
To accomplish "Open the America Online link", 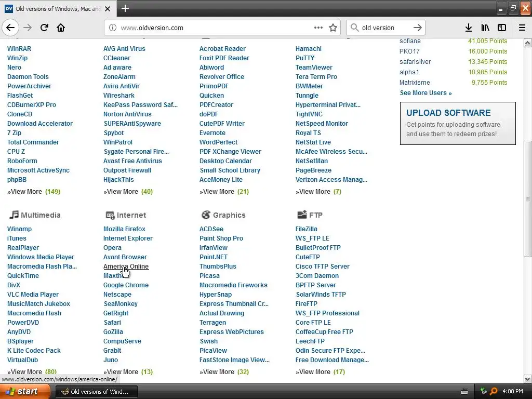I will coord(126,267).
